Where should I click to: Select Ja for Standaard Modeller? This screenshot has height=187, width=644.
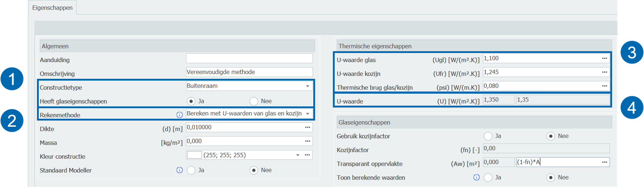click(x=191, y=170)
